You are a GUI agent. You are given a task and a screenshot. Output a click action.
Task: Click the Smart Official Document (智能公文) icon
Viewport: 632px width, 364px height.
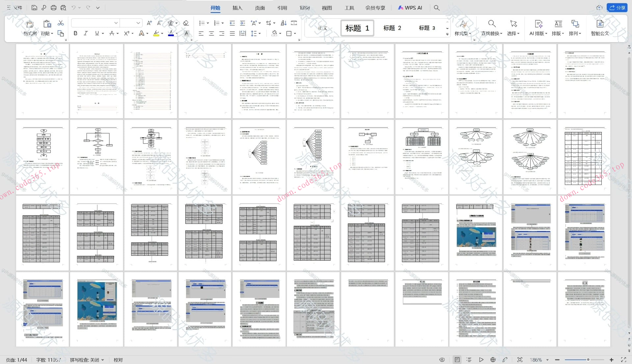pyautogui.click(x=600, y=24)
